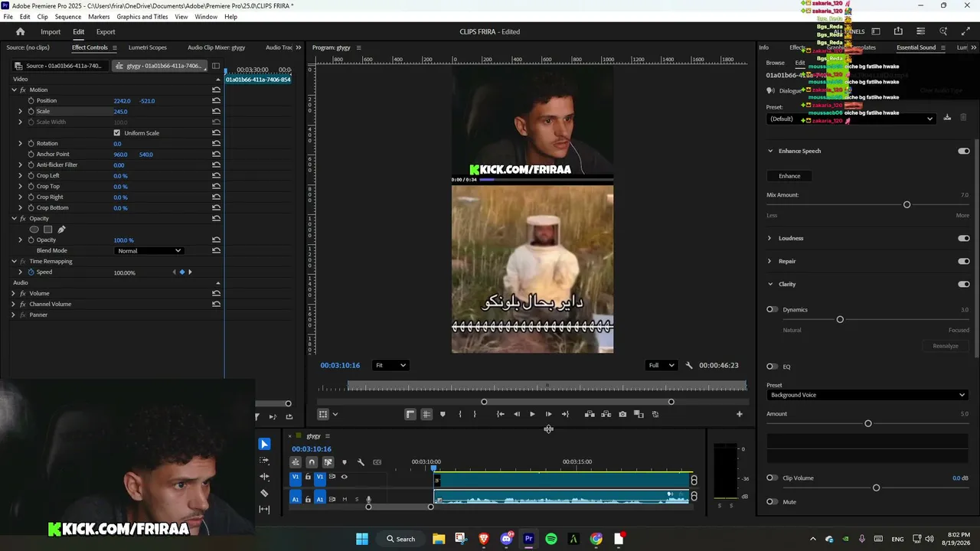Click the timeline Add Marker icon
Screen dimensions: 980x551
(344, 462)
